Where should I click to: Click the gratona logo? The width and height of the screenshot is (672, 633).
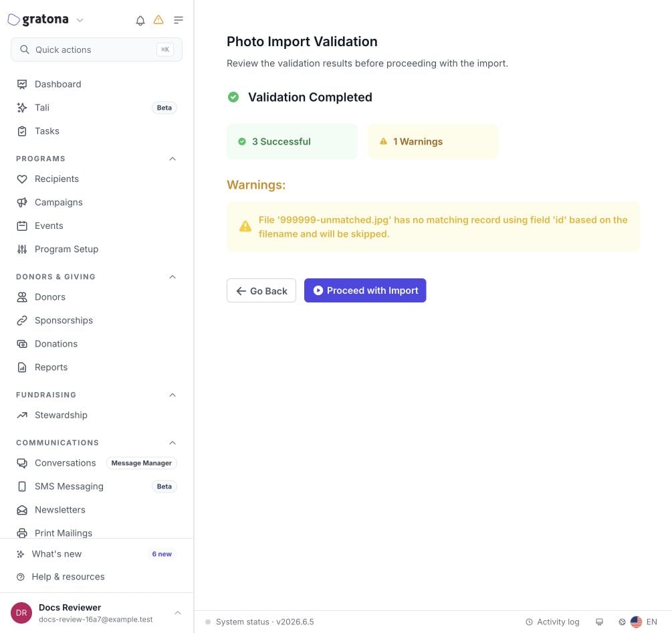click(x=38, y=19)
